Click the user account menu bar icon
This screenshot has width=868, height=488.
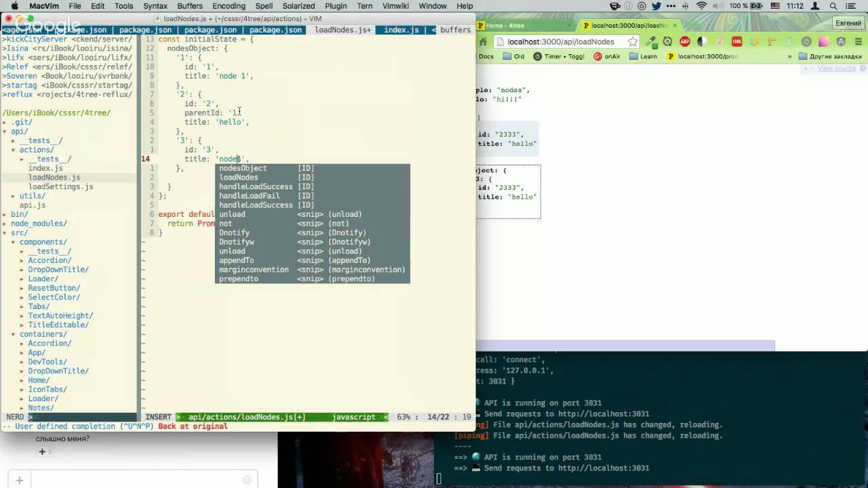coord(816,6)
